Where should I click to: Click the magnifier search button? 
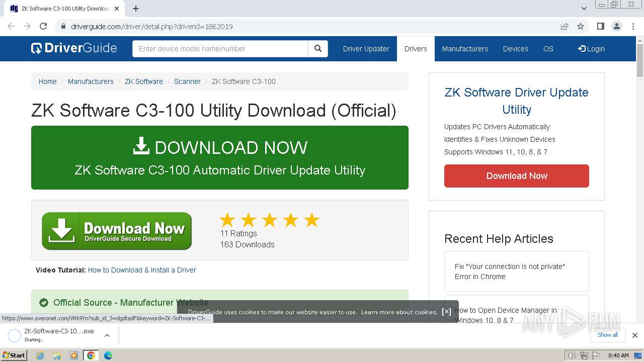[x=318, y=49]
